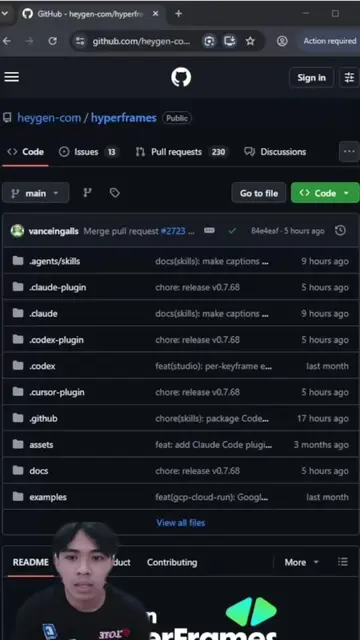The image size is (360, 640).
Task: Open commit 84e4eaf hash link
Action: 265,231
